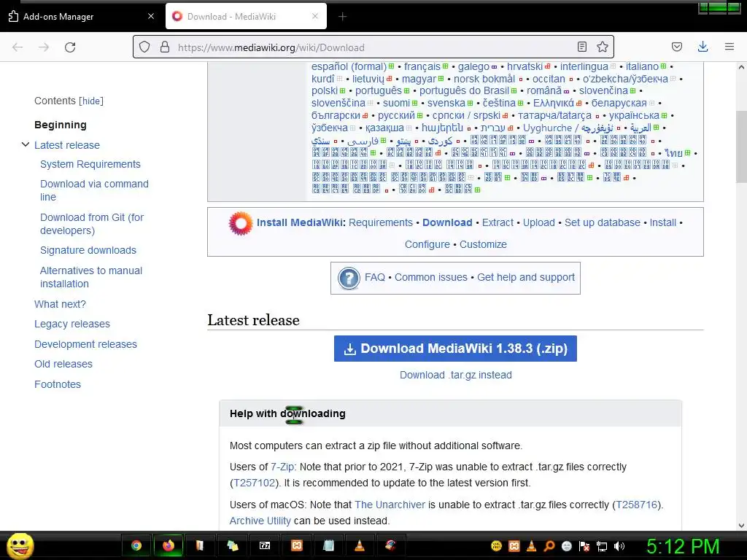Click the address bar URL field

373,47
